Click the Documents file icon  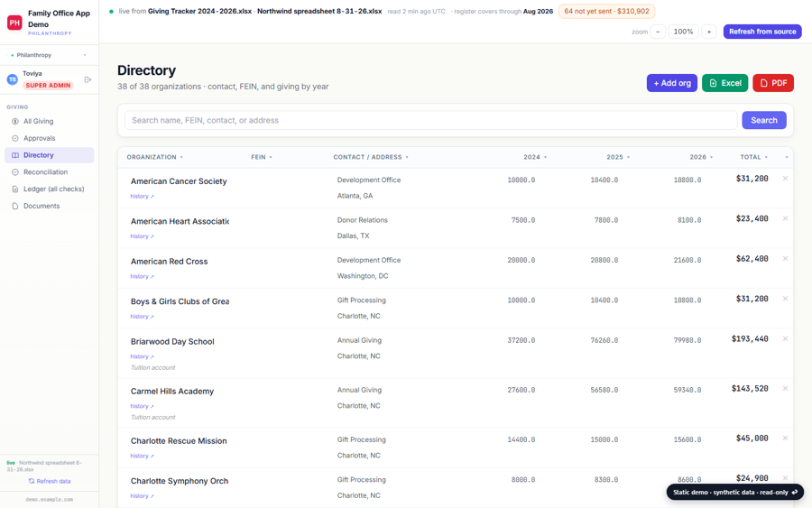(15, 206)
